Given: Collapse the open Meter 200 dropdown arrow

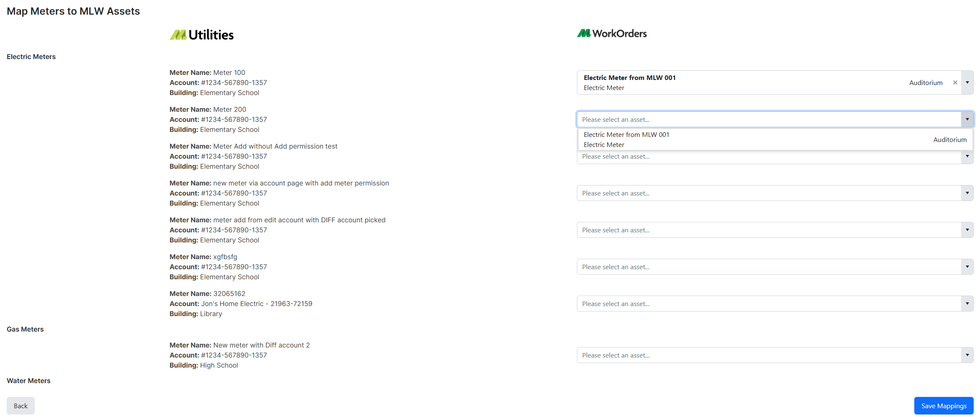Looking at the screenshot, I should click(967, 119).
